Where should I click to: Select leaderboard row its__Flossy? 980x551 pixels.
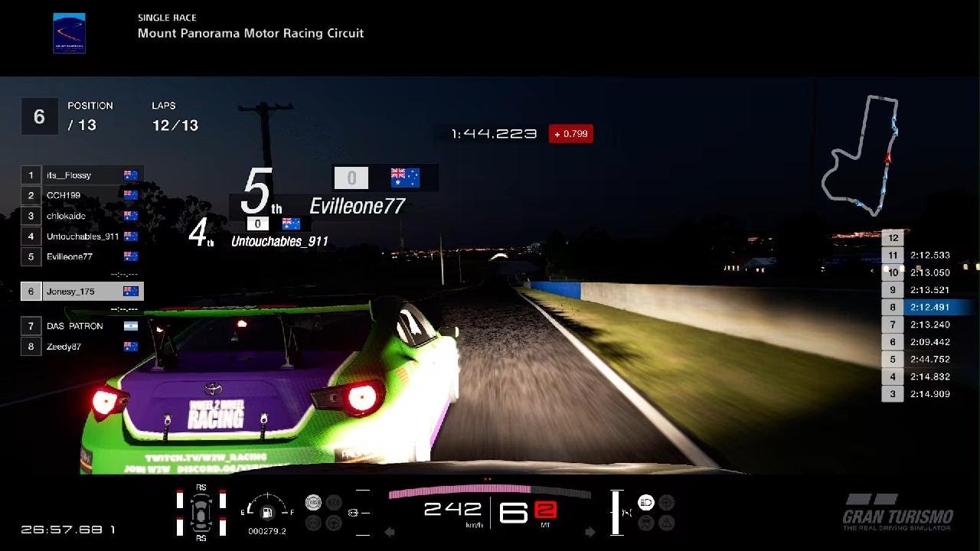(82, 175)
